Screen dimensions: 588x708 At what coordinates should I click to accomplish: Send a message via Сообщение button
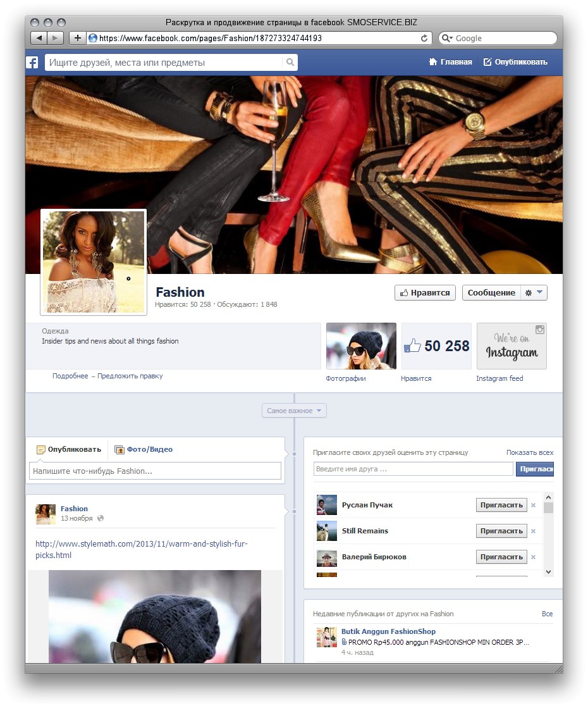pyautogui.click(x=491, y=292)
